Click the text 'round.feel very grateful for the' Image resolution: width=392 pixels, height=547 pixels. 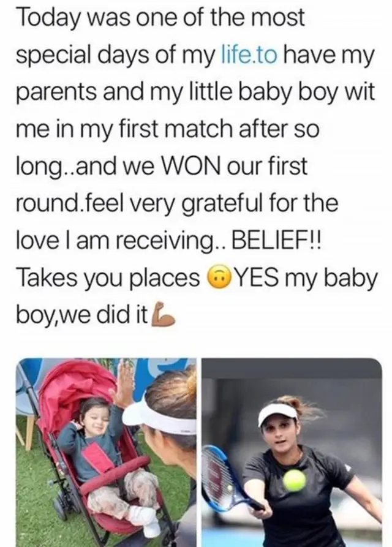[177, 203]
